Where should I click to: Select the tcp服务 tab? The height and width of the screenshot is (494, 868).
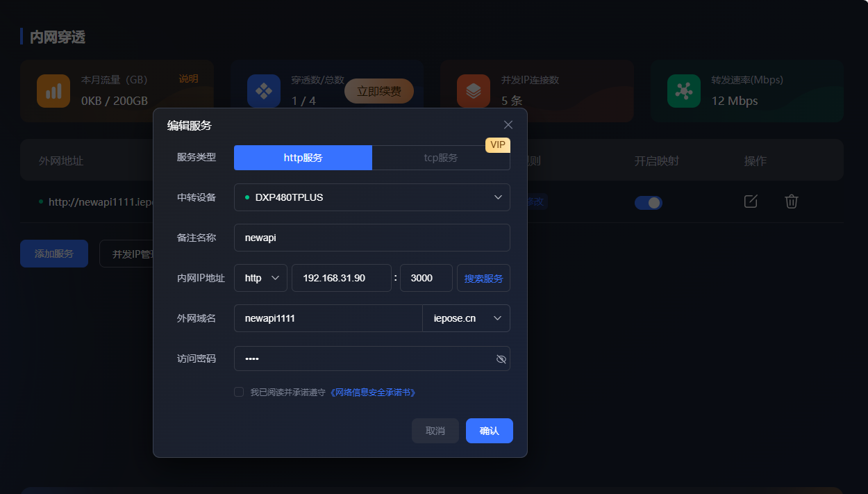[441, 158]
